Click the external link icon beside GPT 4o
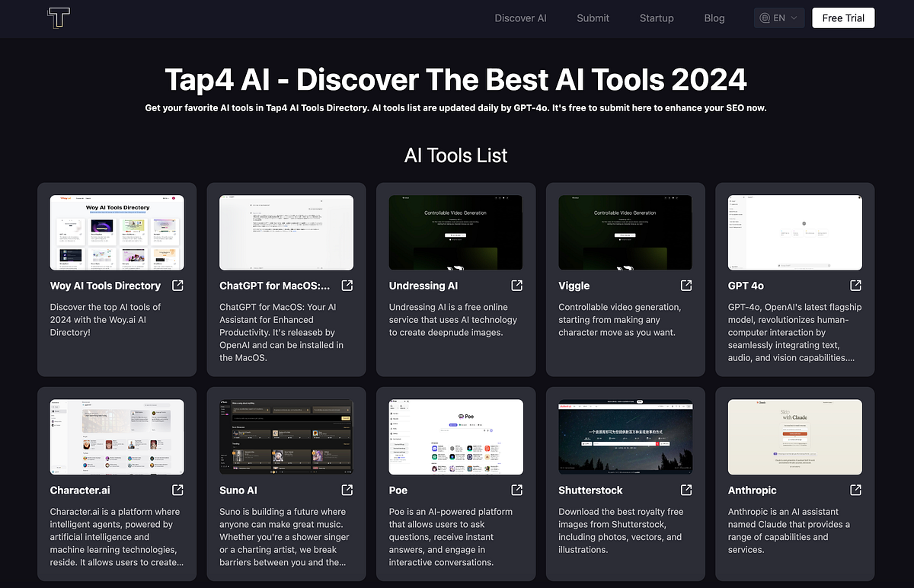 tap(855, 286)
